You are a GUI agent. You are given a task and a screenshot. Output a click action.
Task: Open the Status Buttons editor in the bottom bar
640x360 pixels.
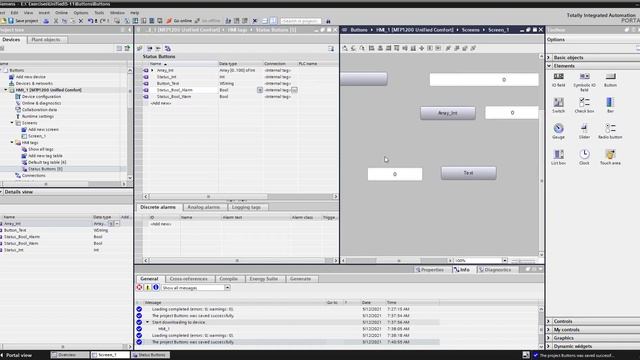[x=149, y=355]
